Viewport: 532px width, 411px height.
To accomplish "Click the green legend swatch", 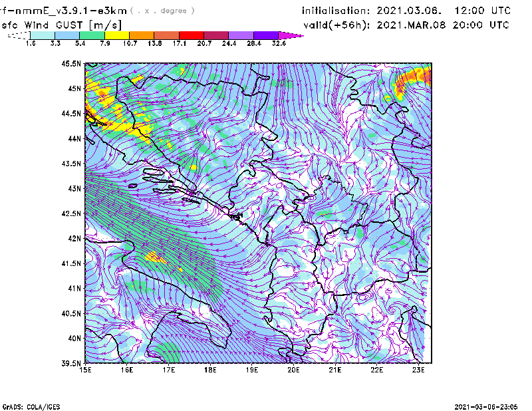I will point(92,35).
